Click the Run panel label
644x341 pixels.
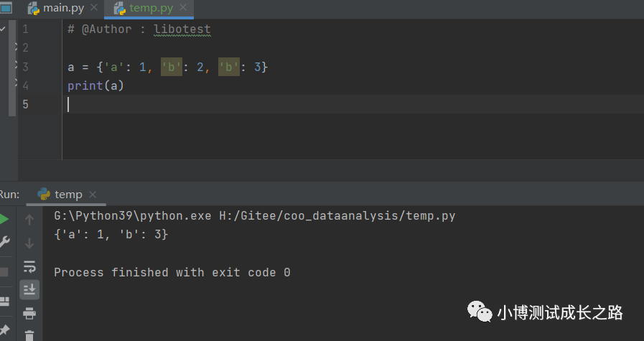pyautogui.click(x=9, y=195)
